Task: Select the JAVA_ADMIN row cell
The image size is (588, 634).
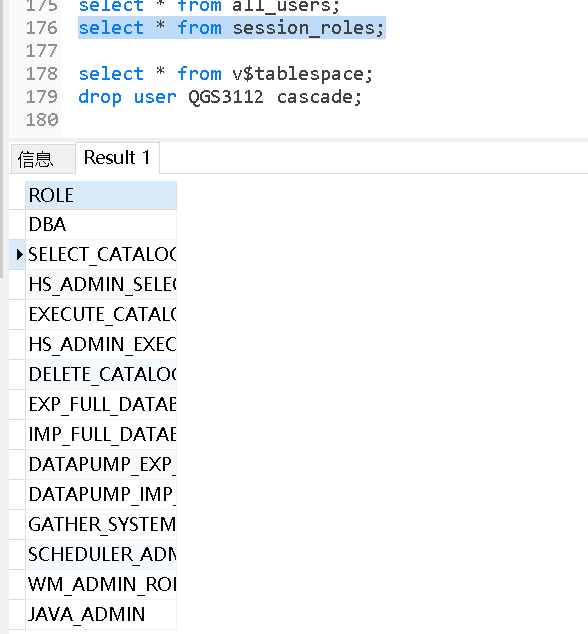Action: pos(101,614)
